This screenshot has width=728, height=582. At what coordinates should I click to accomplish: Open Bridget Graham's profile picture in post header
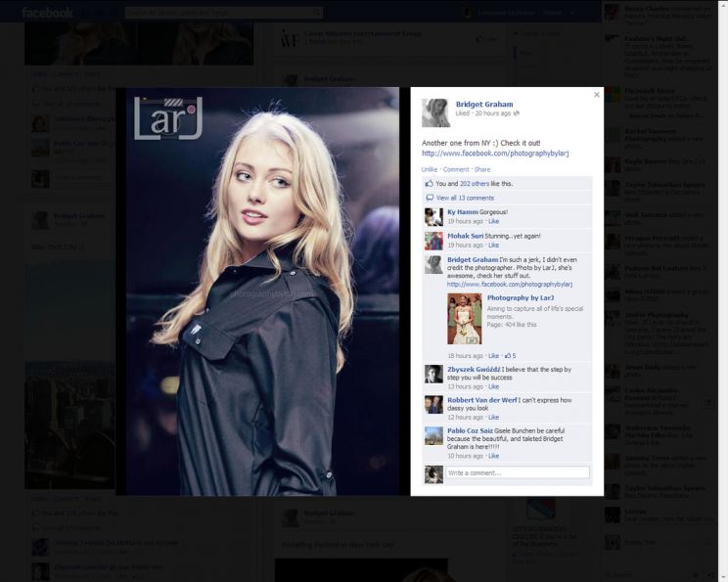tap(435, 112)
